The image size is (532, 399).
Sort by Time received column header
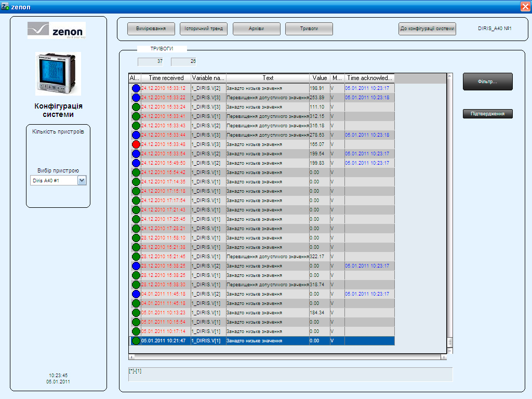click(x=166, y=78)
